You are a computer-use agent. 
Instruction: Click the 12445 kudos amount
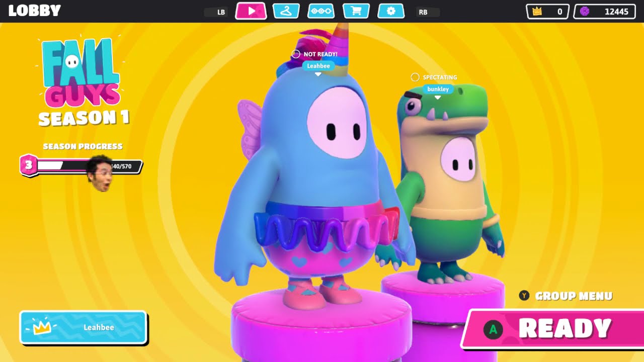coord(616,12)
